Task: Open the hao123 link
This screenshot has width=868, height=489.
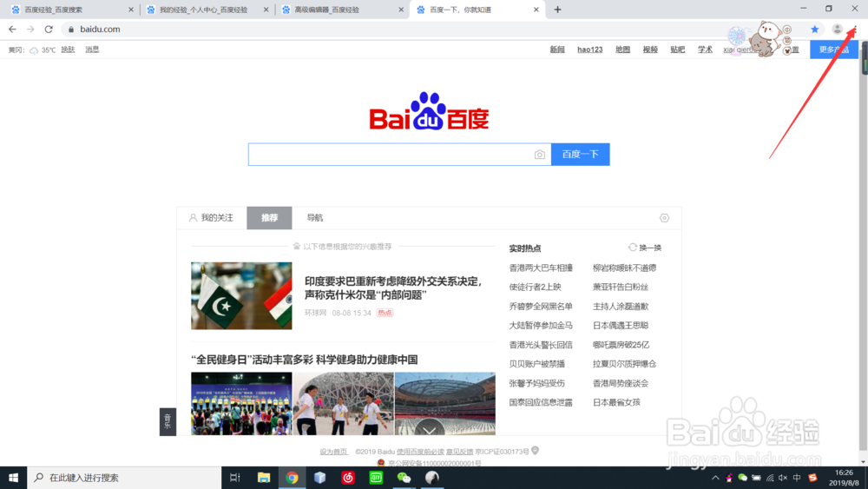Action: (x=589, y=50)
